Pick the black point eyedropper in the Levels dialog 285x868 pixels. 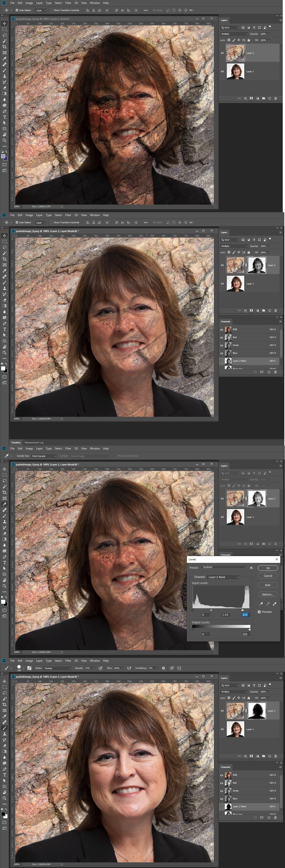tap(261, 604)
